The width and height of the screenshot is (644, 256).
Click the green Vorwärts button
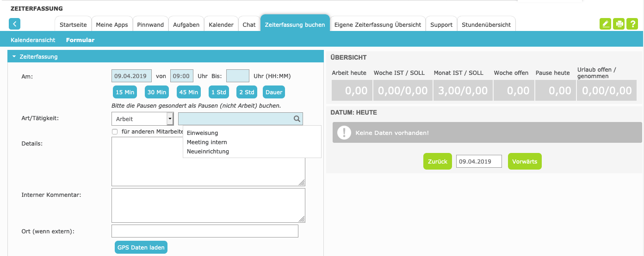[x=525, y=161]
